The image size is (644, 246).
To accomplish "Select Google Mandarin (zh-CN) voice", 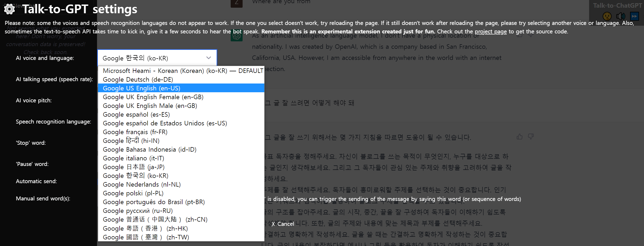I will pos(181,219).
